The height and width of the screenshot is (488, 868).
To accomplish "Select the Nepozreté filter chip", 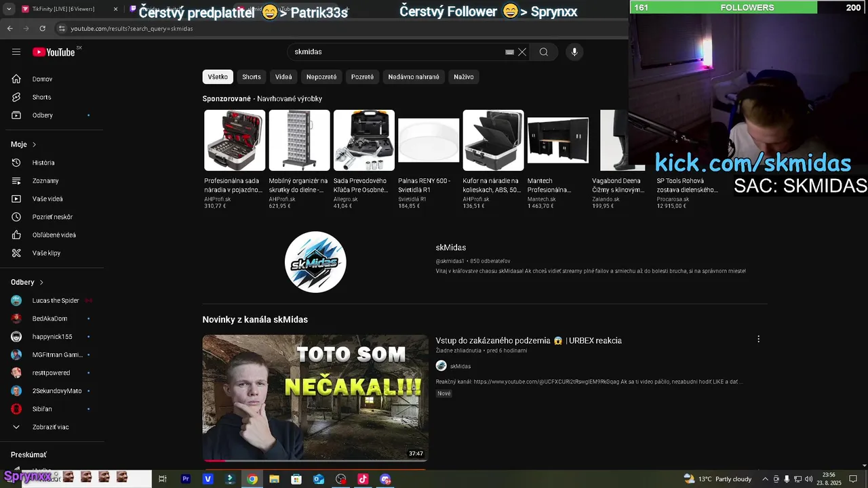I will coord(321,77).
